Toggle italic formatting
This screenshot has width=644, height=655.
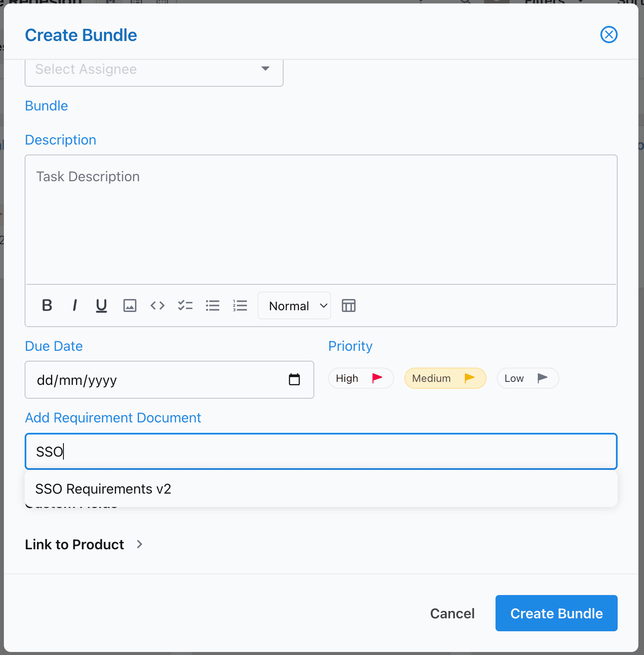75,305
